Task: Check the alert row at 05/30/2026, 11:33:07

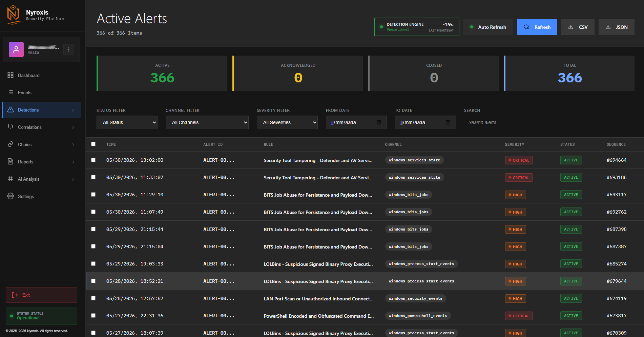Action: pos(93,177)
